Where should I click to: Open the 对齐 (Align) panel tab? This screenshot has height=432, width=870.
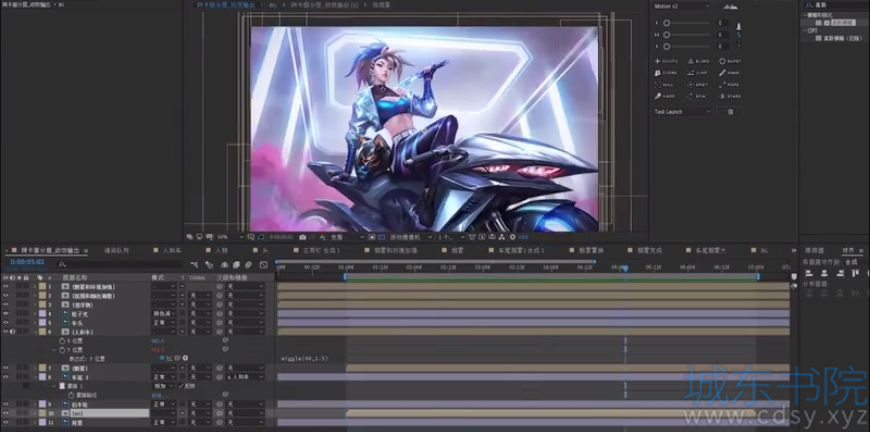[x=848, y=251]
